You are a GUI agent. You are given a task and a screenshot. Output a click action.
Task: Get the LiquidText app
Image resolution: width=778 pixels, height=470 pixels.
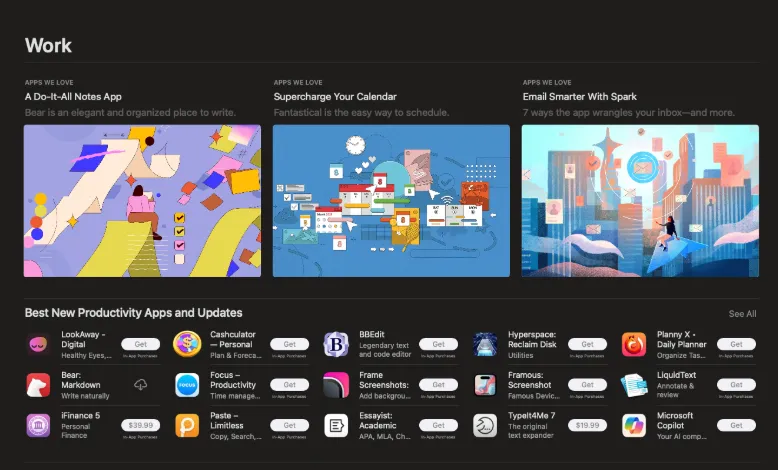pyautogui.click(x=736, y=385)
